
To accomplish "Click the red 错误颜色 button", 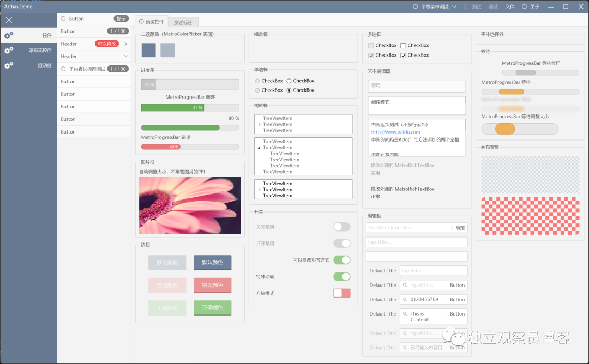I will pos(213,285).
